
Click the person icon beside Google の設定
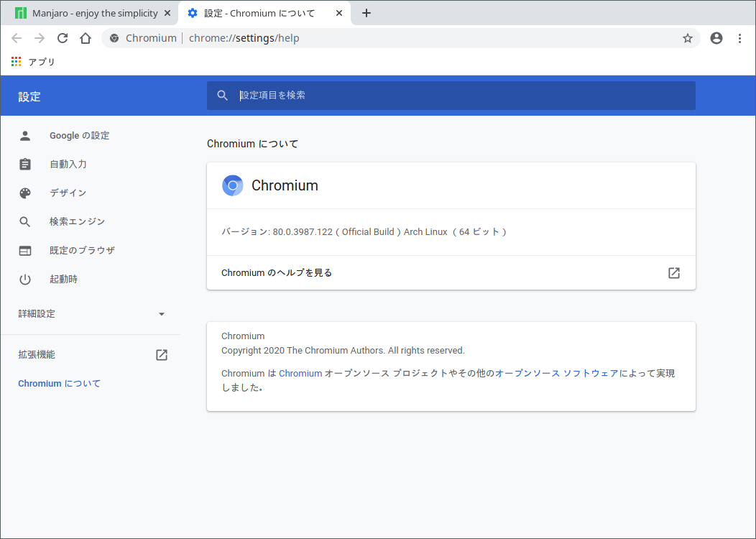click(25, 136)
